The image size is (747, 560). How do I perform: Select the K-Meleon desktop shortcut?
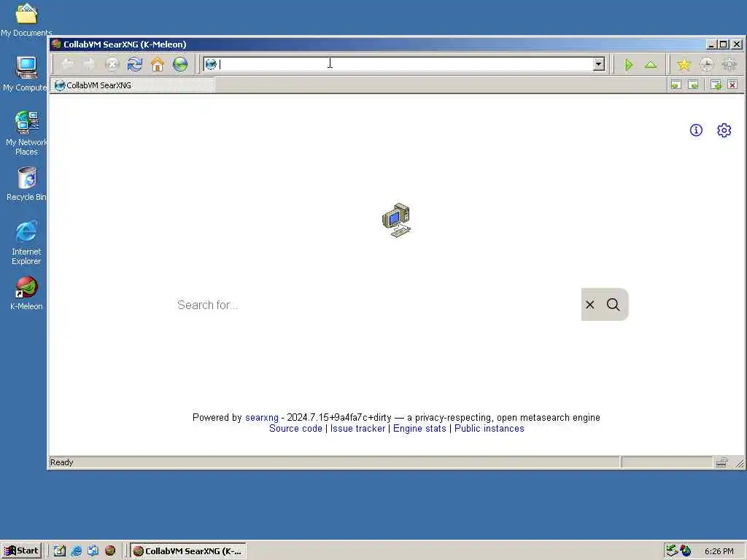(26, 293)
